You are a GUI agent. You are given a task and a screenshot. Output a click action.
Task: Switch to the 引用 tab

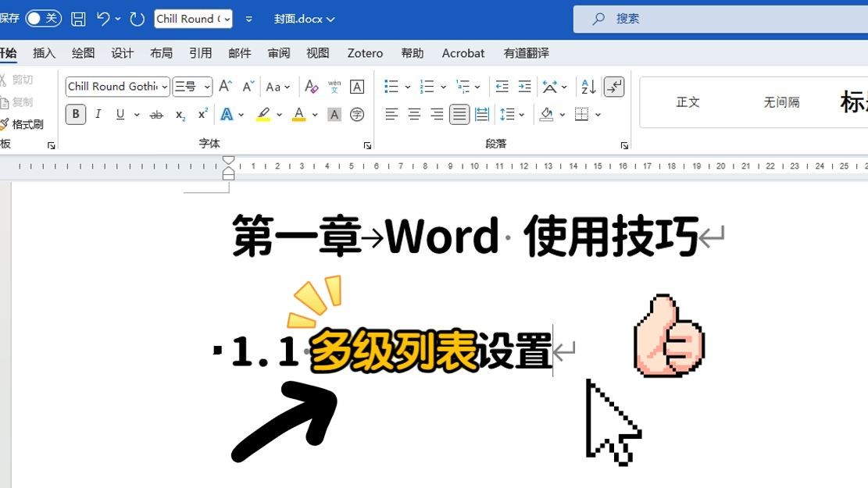(200, 53)
